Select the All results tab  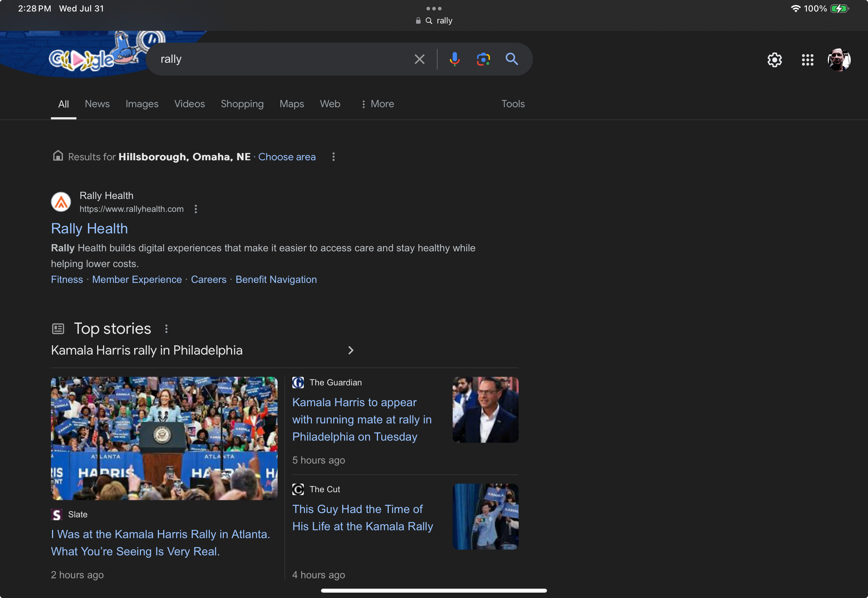(x=63, y=104)
